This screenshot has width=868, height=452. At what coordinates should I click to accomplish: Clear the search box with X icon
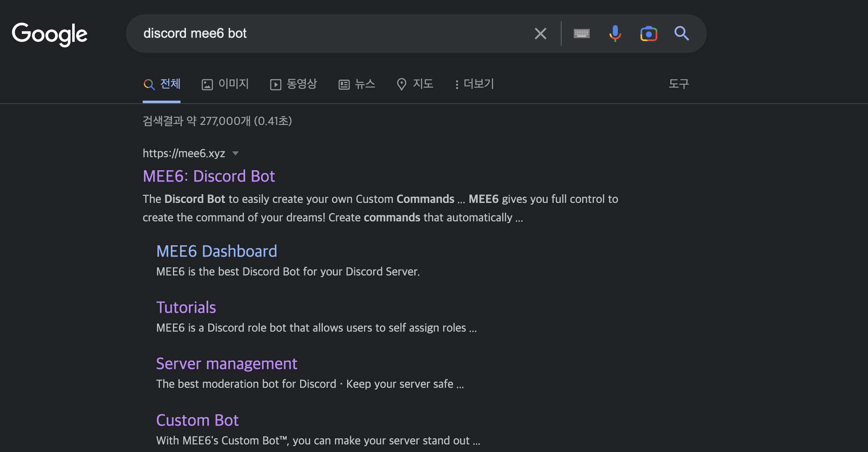coord(540,34)
